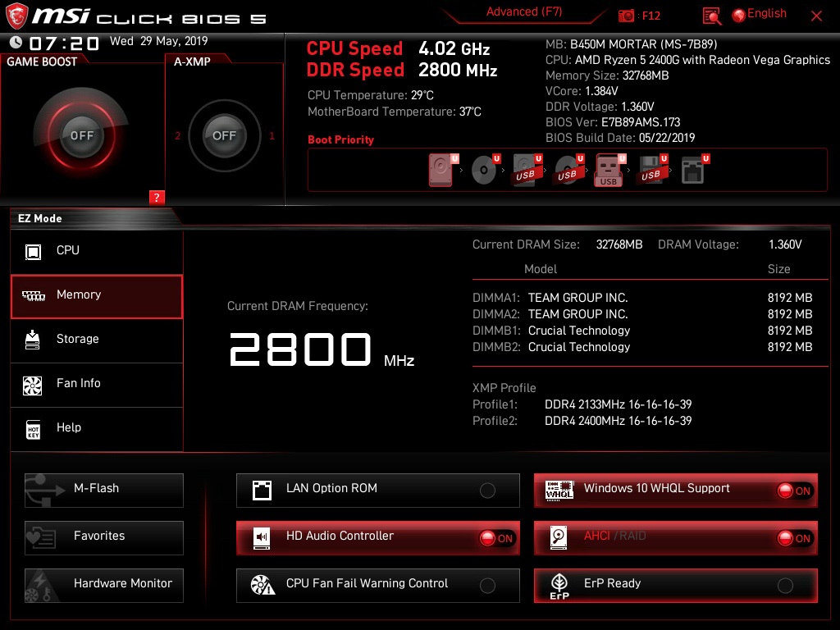The width and height of the screenshot is (840, 630).
Task: Click the CPU Speed 4.02 GHz value
Action: tap(454, 49)
